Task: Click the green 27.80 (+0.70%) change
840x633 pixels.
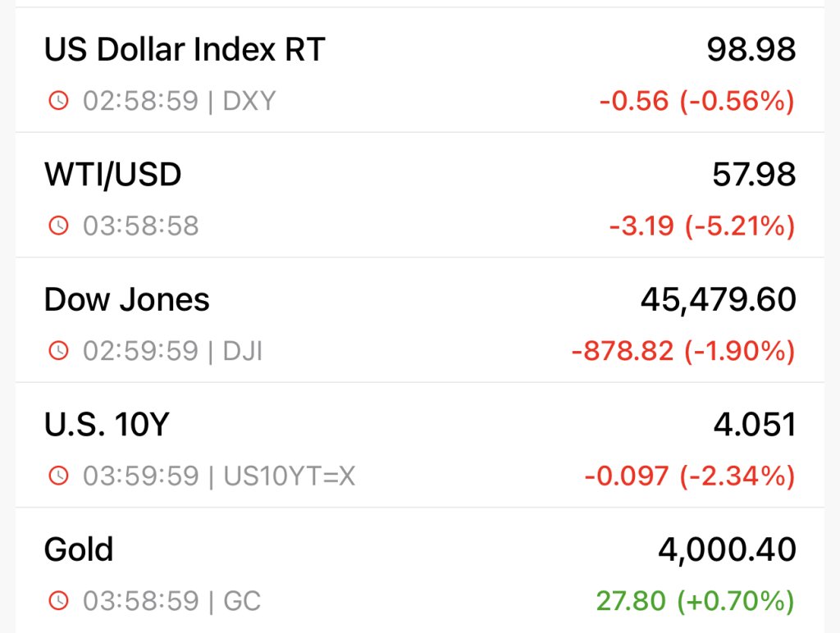Action: point(695,601)
